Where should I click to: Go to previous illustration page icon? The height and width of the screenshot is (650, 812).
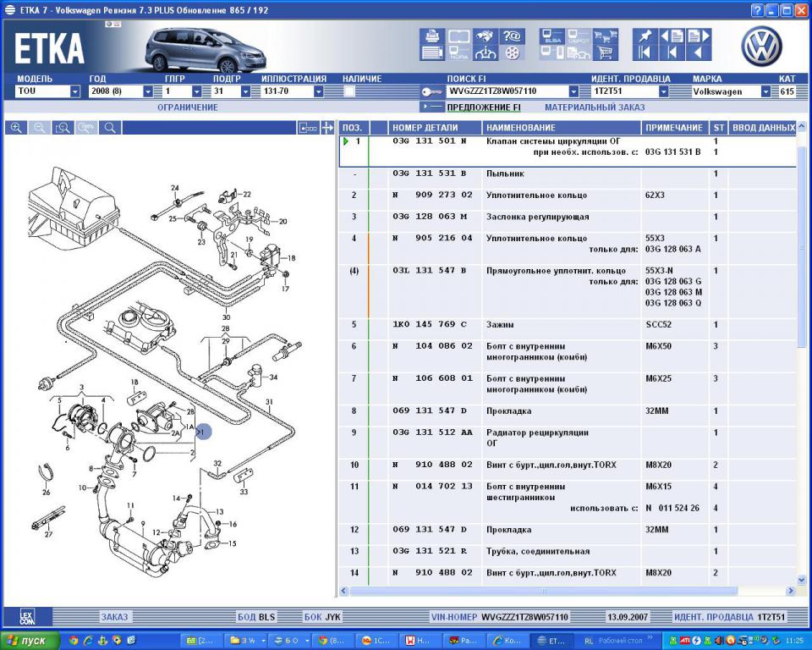tap(672, 36)
